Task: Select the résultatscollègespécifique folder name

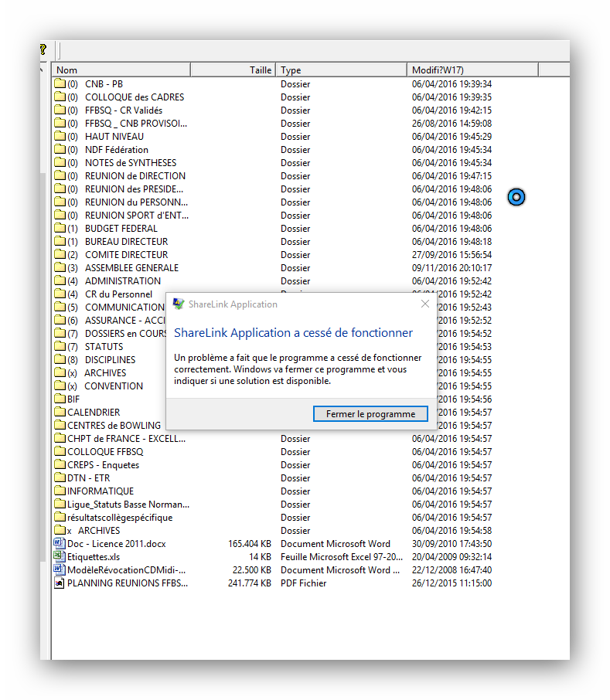Action: 120,518
